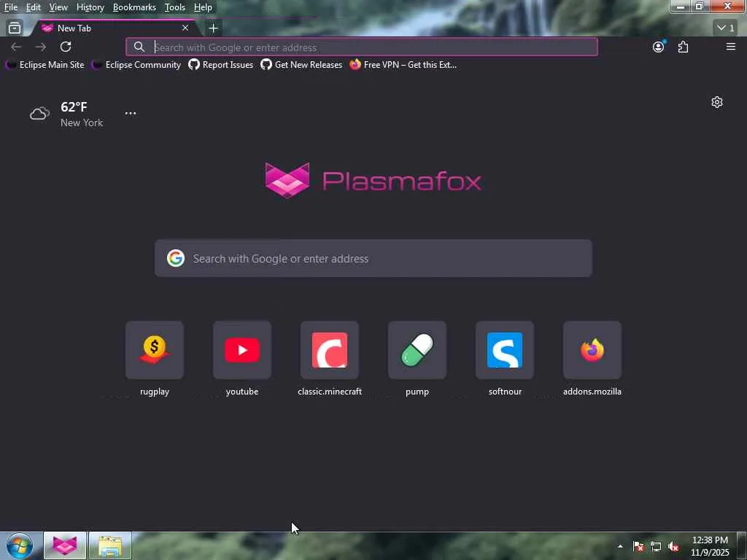
Task: Open the rugplay shortcut tile
Action: click(x=155, y=350)
